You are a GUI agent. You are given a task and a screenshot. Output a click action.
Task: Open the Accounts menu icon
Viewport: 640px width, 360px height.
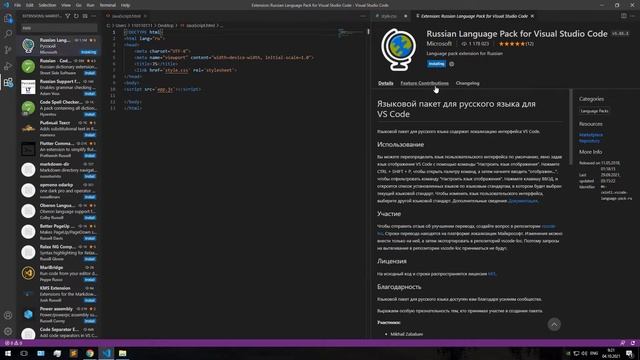[x=8, y=315]
